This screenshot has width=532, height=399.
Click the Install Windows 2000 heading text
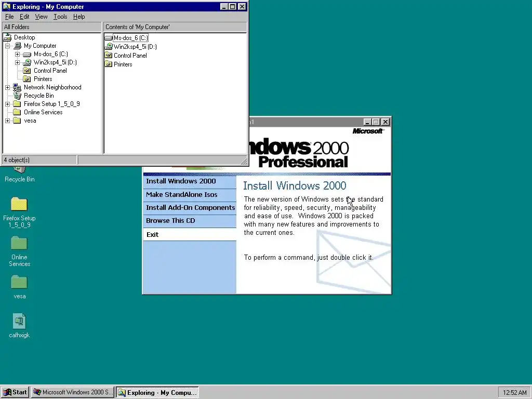(x=295, y=185)
